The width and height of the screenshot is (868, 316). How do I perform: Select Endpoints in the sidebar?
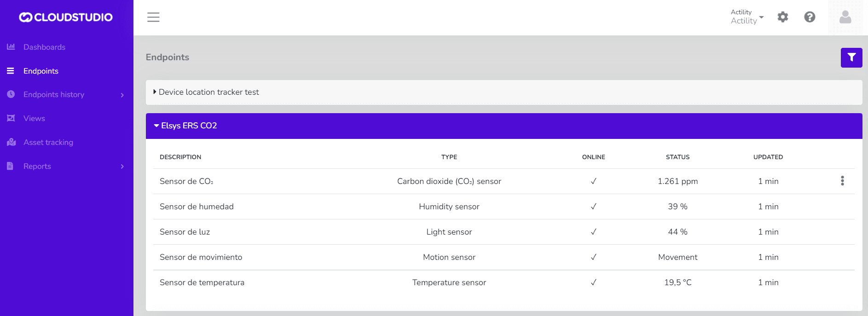pyautogui.click(x=41, y=71)
